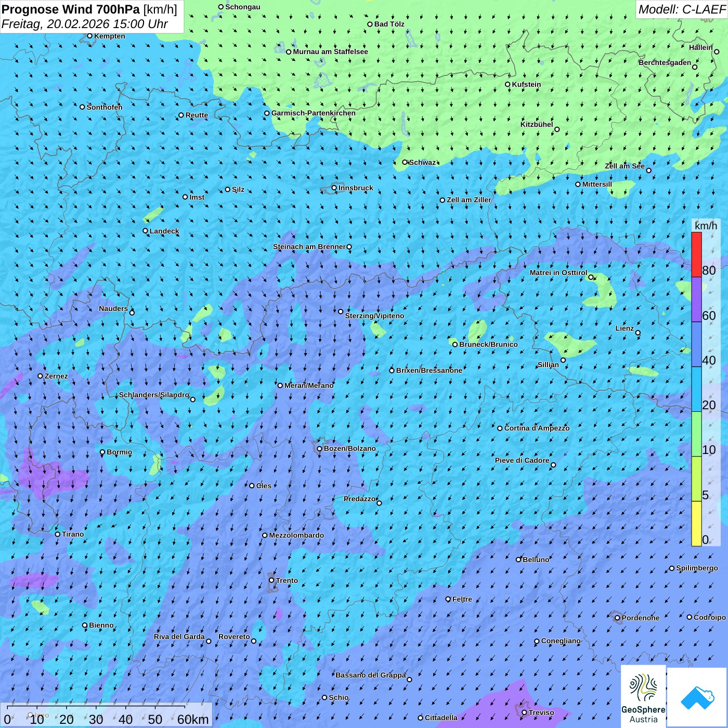Screen dimensions: 728x728
Task: Click the Innsbruck city label
Action: point(356,188)
